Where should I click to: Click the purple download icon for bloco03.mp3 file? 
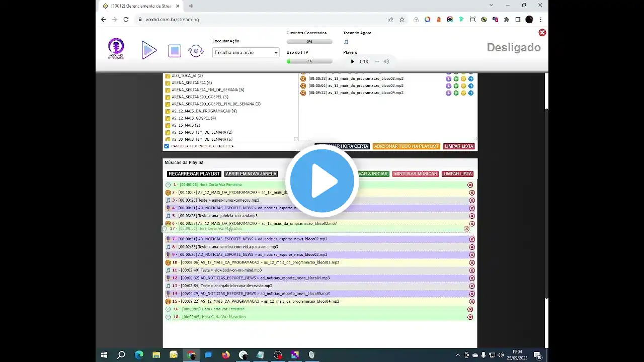coord(448,86)
